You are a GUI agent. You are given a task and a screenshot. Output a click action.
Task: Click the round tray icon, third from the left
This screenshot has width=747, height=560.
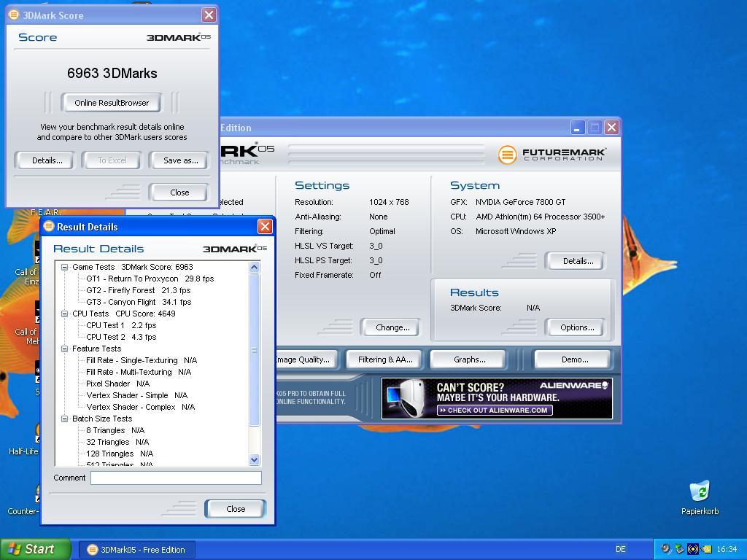point(693,549)
